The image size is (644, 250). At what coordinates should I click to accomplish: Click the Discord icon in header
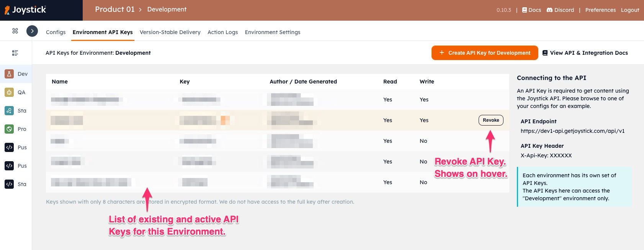(x=549, y=10)
